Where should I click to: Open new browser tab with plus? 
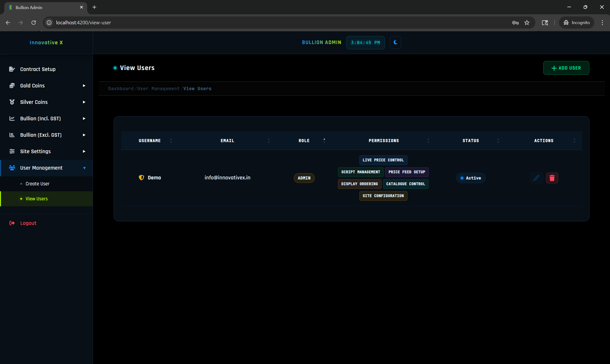click(x=94, y=7)
